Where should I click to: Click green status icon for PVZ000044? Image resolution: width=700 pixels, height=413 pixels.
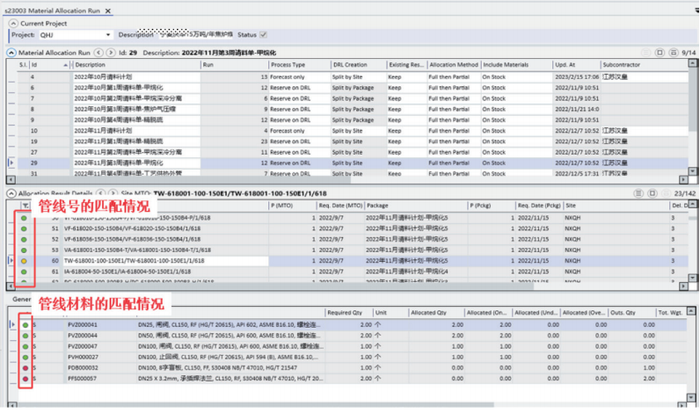click(24, 338)
